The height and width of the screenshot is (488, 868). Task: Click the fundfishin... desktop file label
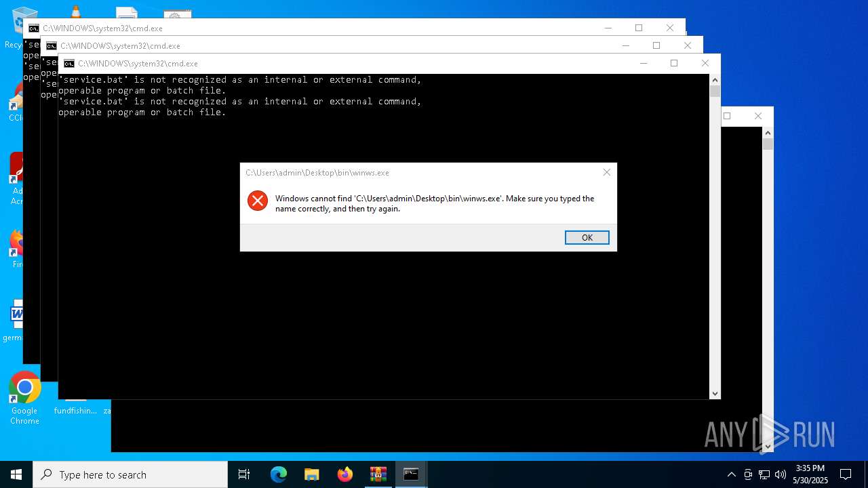click(x=75, y=411)
